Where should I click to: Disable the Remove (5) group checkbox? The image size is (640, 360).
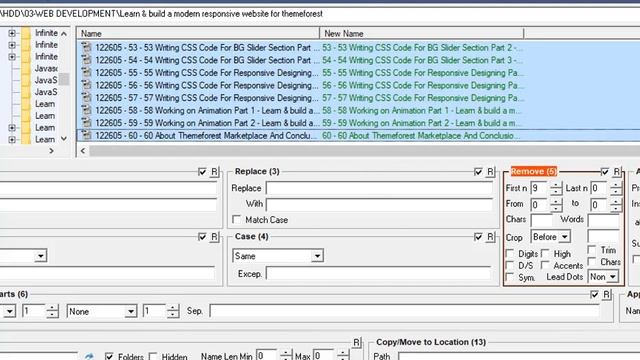[x=605, y=172]
